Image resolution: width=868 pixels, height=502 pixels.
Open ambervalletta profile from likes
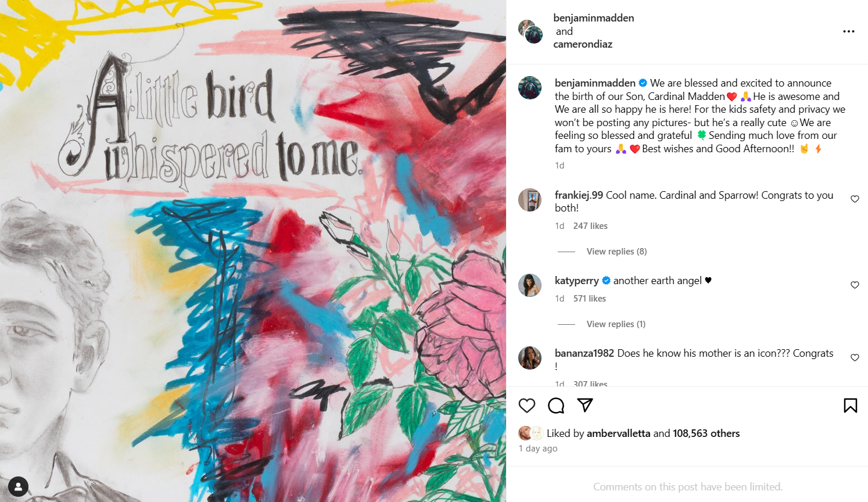click(618, 433)
